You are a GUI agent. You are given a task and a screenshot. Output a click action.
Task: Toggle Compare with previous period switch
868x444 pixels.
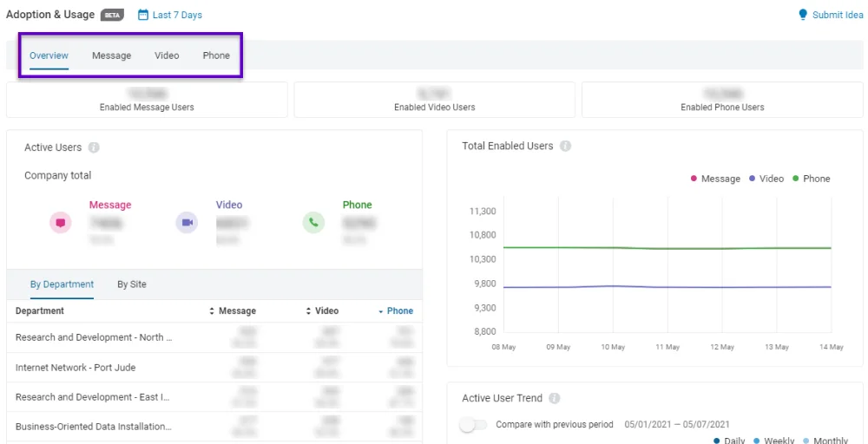pos(473,425)
